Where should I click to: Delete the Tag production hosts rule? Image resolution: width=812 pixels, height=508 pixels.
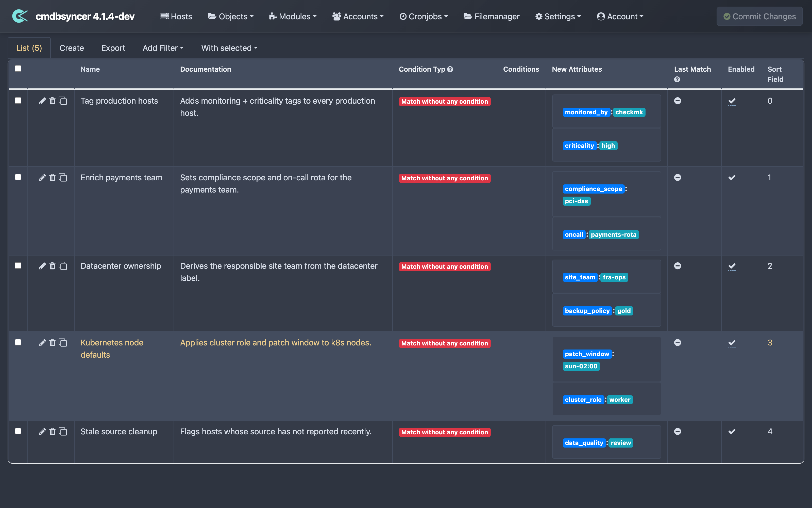coord(52,101)
